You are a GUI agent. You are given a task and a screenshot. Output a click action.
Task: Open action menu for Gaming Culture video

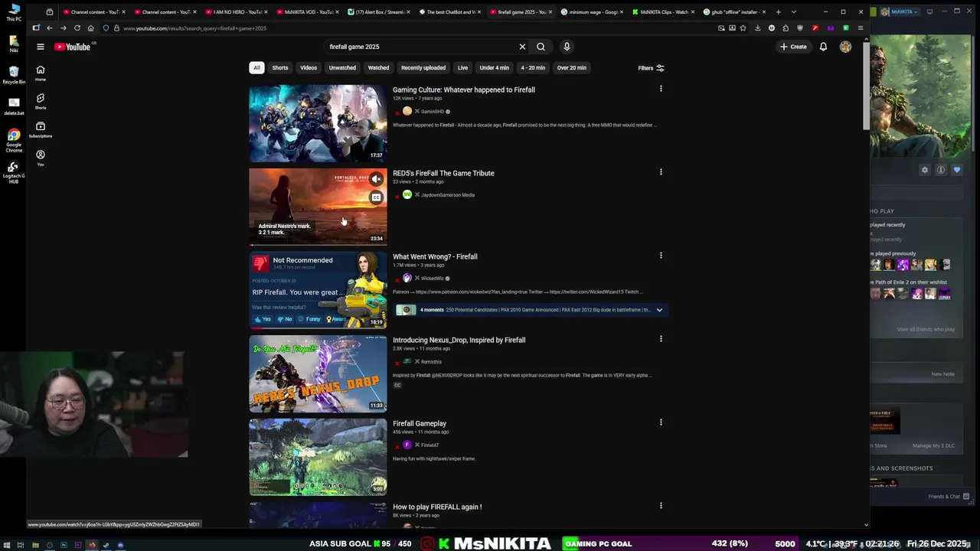coord(661,89)
